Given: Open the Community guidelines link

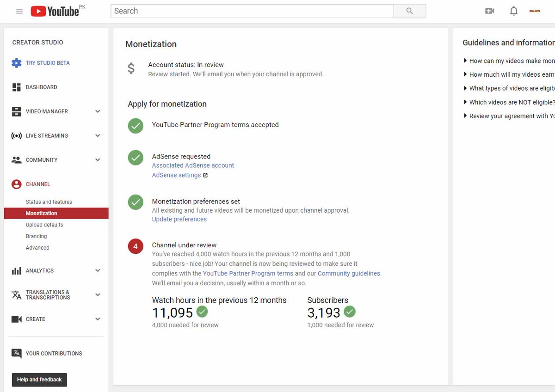Looking at the screenshot, I should pyautogui.click(x=349, y=274).
